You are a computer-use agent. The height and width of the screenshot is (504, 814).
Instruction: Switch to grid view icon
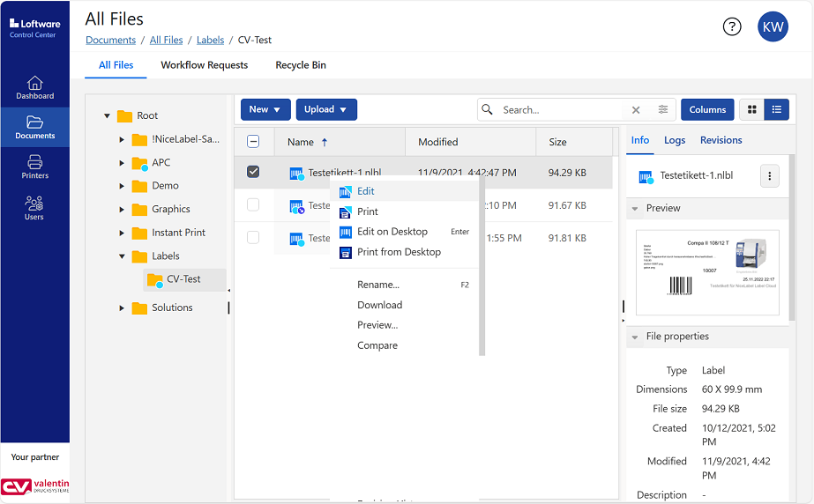[x=752, y=110]
